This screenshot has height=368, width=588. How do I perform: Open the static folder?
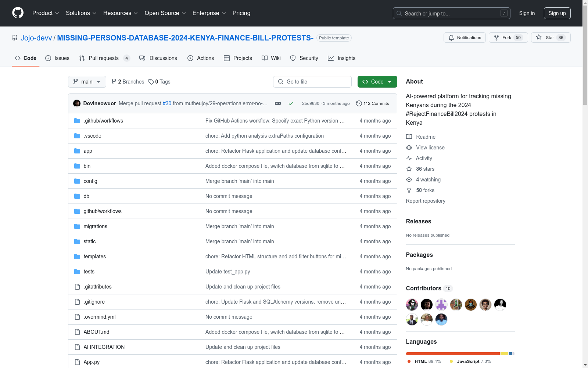click(x=90, y=241)
